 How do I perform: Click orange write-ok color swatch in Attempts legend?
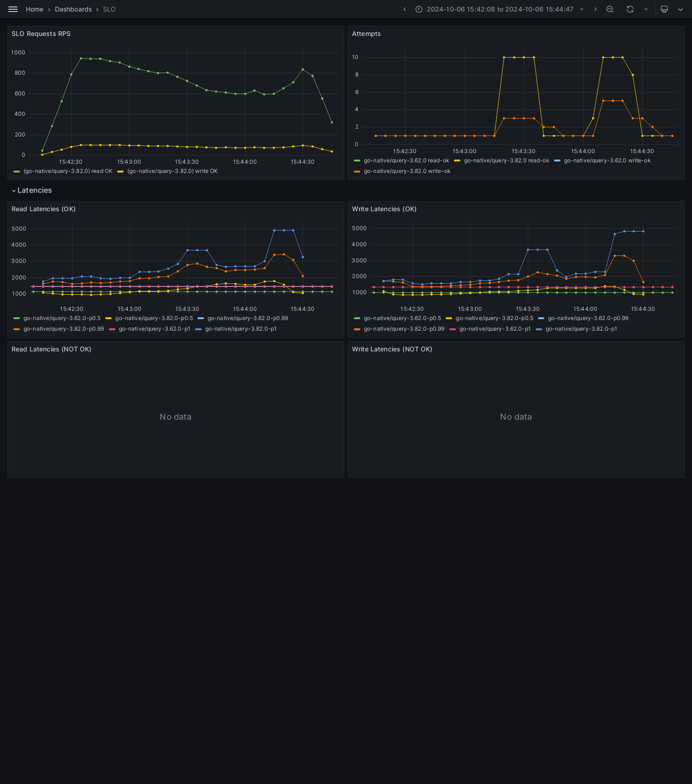click(x=357, y=171)
